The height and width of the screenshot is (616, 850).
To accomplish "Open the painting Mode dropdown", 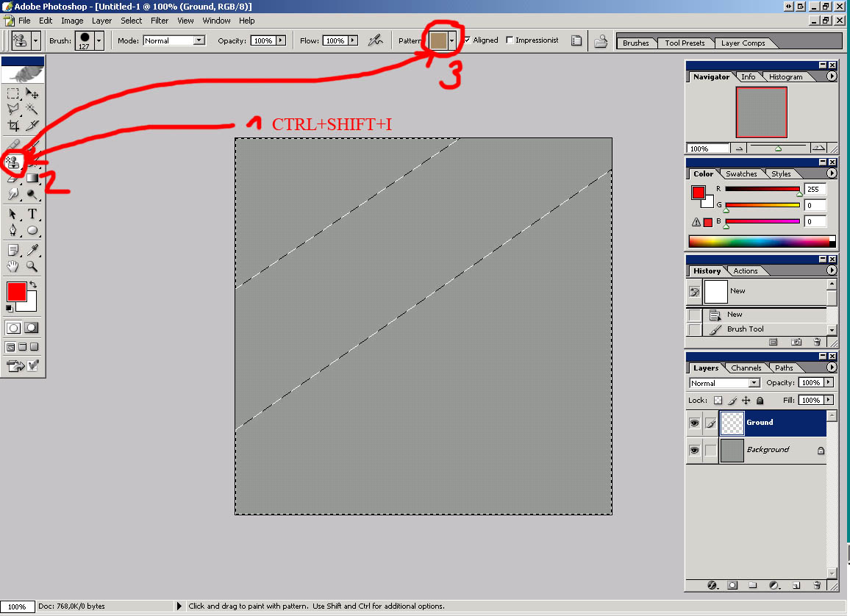I will pyautogui.click(x=199, y=40).
